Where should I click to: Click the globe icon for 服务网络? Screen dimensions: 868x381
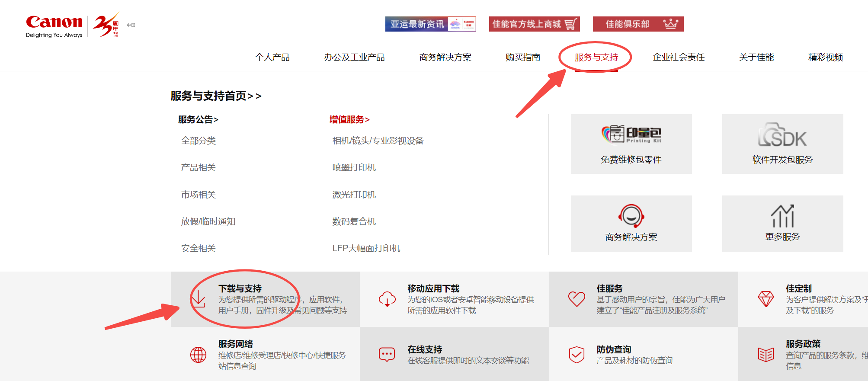point(198,355)
